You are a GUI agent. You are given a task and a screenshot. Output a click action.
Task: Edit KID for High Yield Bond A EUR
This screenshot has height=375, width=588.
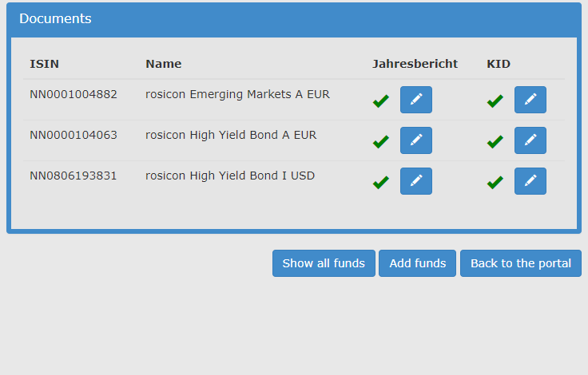[x=530, y=140]
